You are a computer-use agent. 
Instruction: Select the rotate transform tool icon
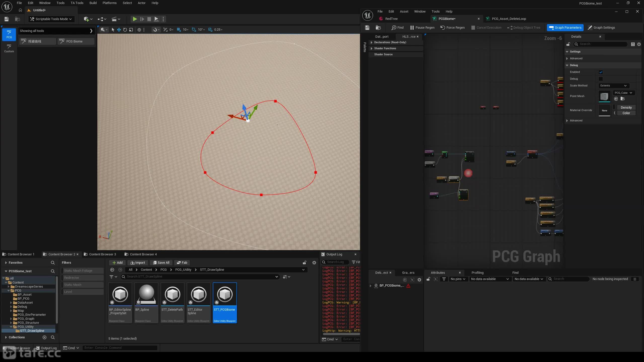click(125, 30)
